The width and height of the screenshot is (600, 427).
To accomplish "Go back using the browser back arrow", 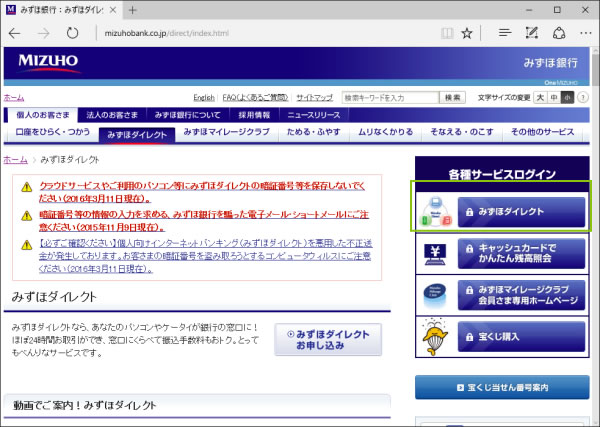I will point(15,33).
